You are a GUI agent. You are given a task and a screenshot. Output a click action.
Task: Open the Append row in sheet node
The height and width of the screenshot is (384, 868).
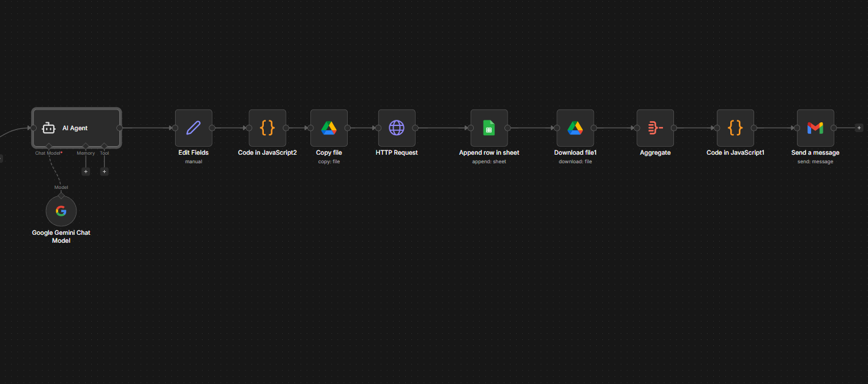point(488,128)
